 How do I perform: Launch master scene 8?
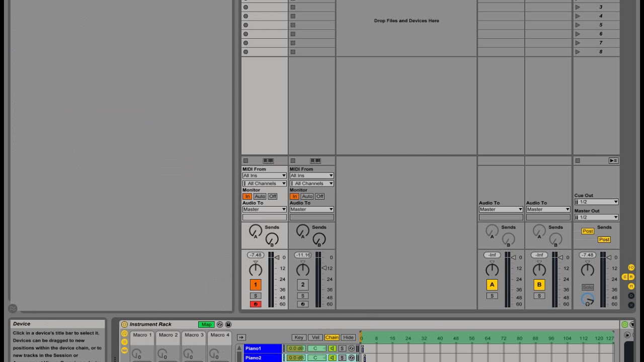pos(578,52)
